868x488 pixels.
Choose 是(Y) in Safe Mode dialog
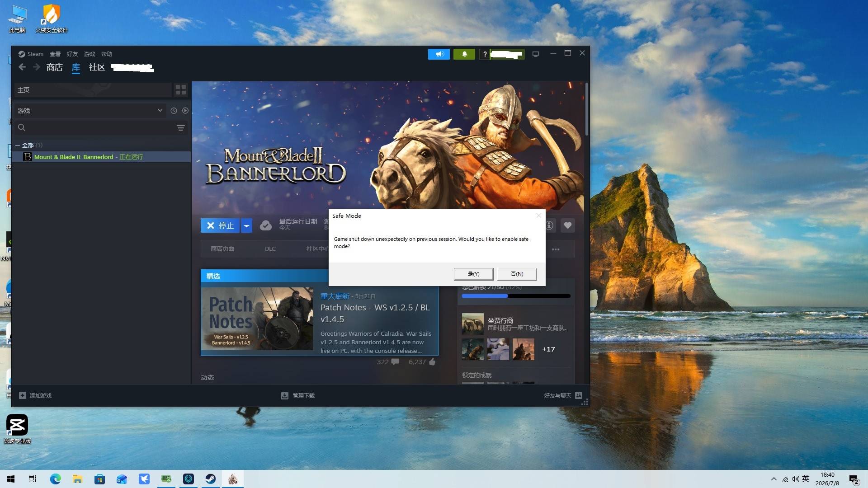[473, 274]
